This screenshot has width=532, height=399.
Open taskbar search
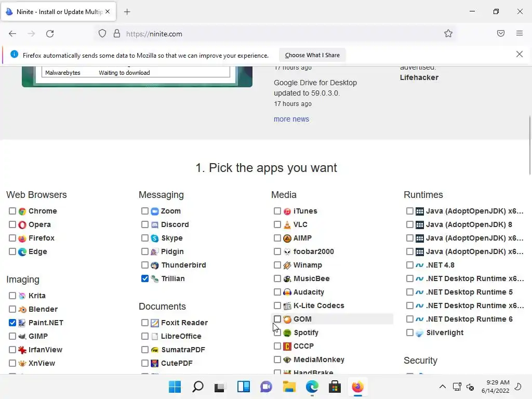point(198,387)
